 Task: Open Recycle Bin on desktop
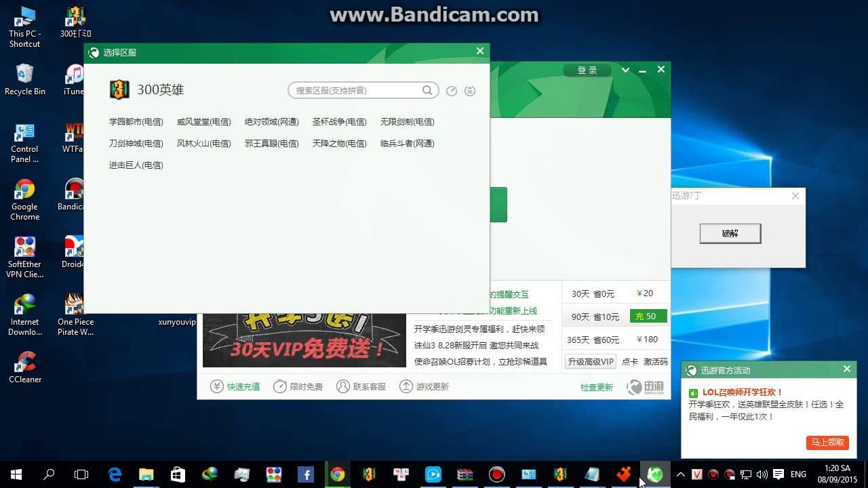click(x=24, y=80)
